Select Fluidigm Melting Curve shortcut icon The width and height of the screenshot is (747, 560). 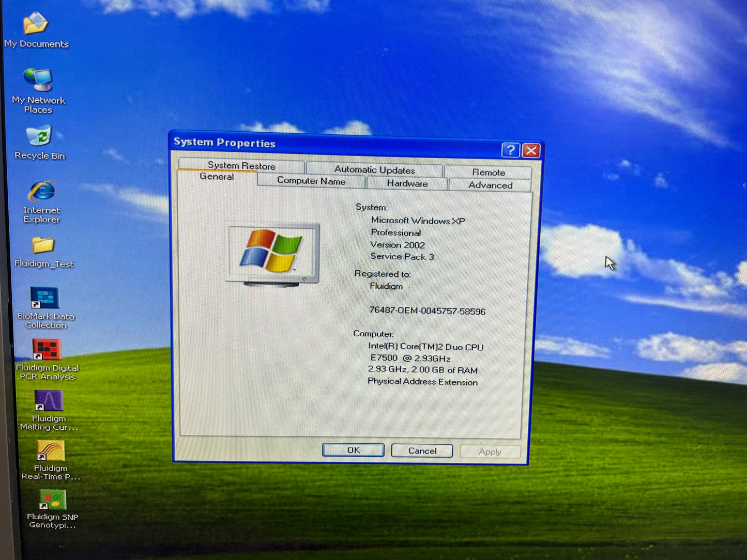tap(49, 401)
